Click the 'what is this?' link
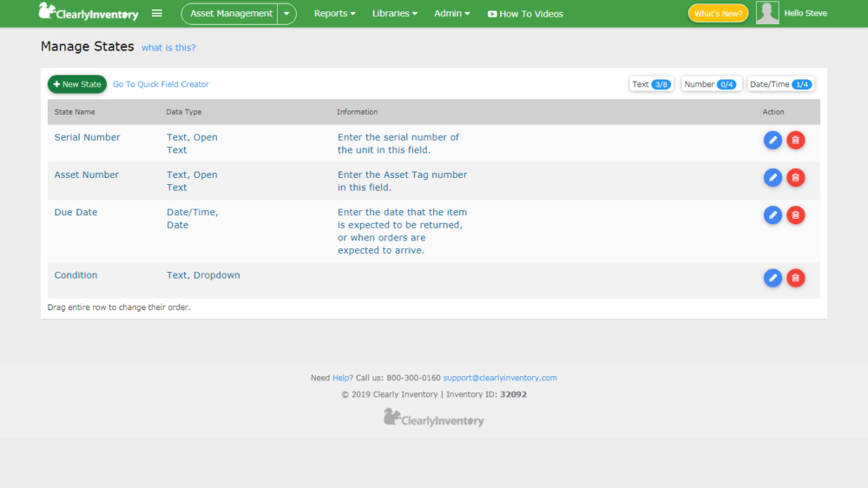Screen dimensions: 868x488 pyautogui.click(x=168, y=48)
